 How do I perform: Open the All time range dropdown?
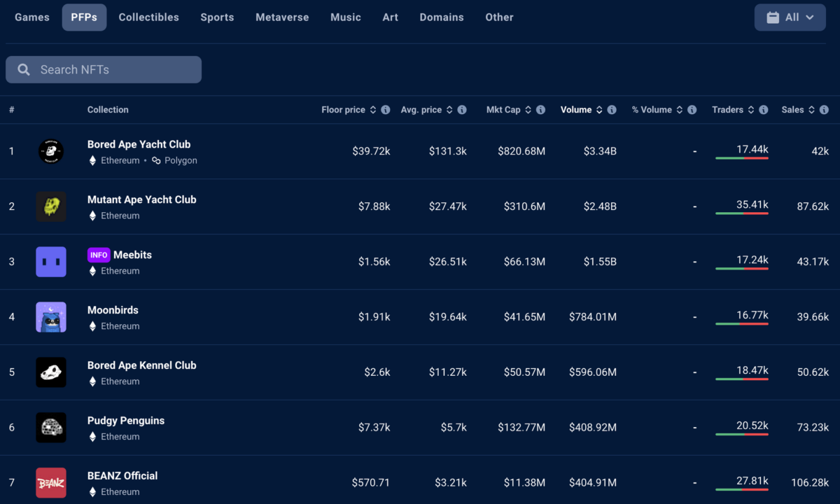click(790, 17)
